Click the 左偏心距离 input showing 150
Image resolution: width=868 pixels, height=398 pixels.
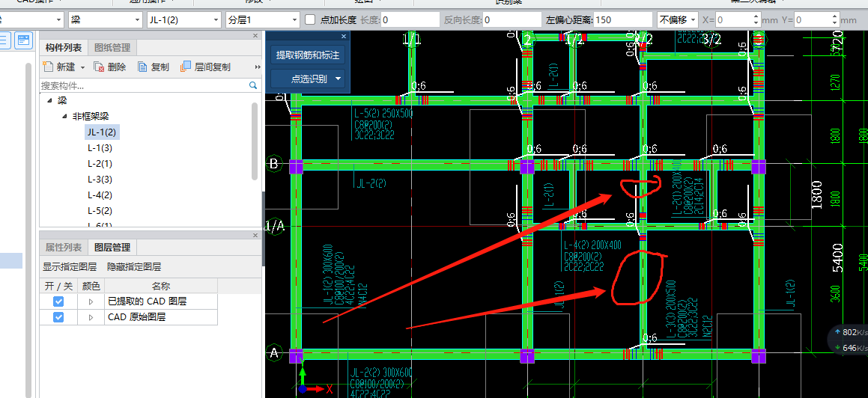pos(623,20)
